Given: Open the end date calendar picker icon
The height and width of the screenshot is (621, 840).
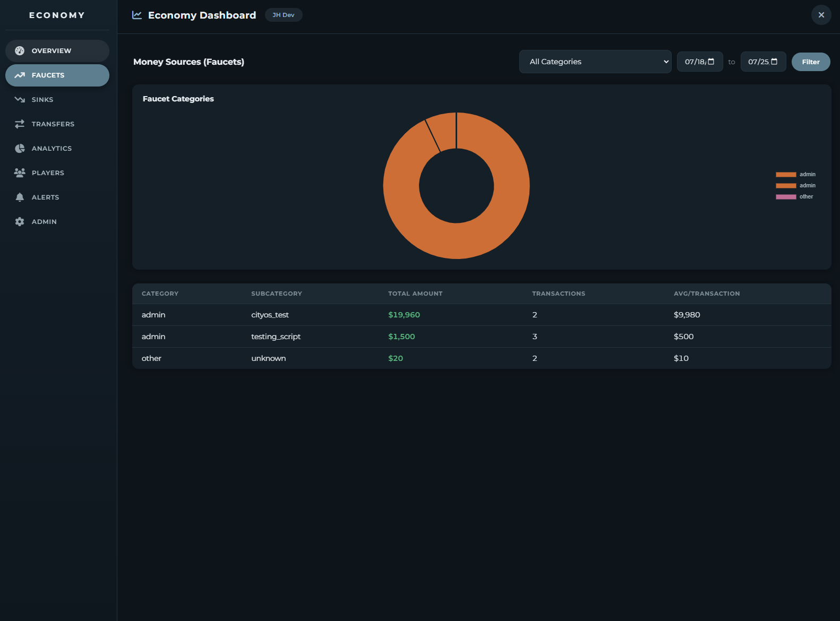Looking at the screenshot, I should tap(774, 62).
